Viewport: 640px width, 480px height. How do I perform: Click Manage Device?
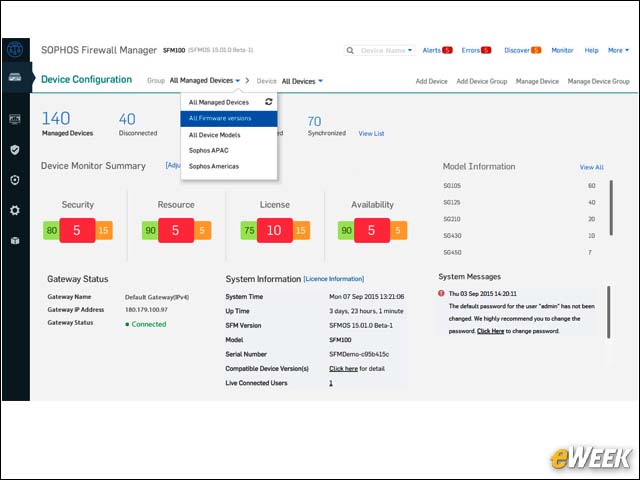(537, 81)
